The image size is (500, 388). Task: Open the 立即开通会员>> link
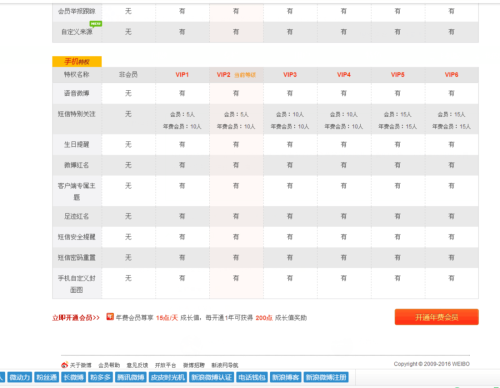coord(76,318)
